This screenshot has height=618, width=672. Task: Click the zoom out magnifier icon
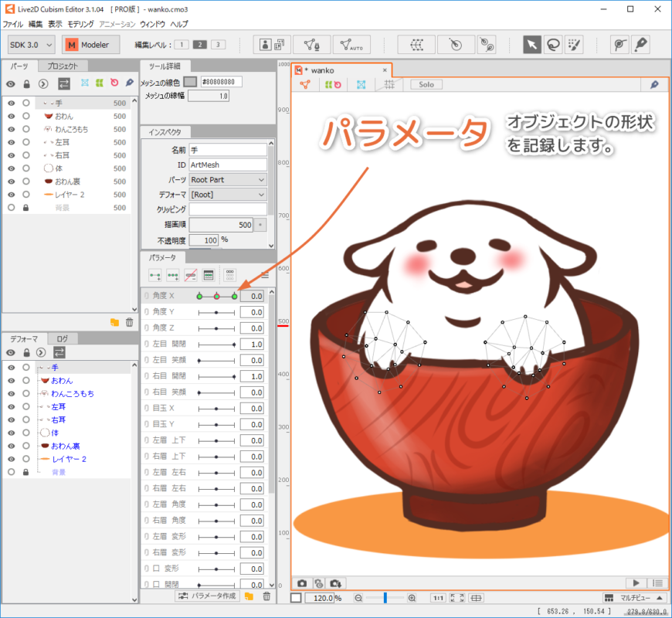[358, 598]
